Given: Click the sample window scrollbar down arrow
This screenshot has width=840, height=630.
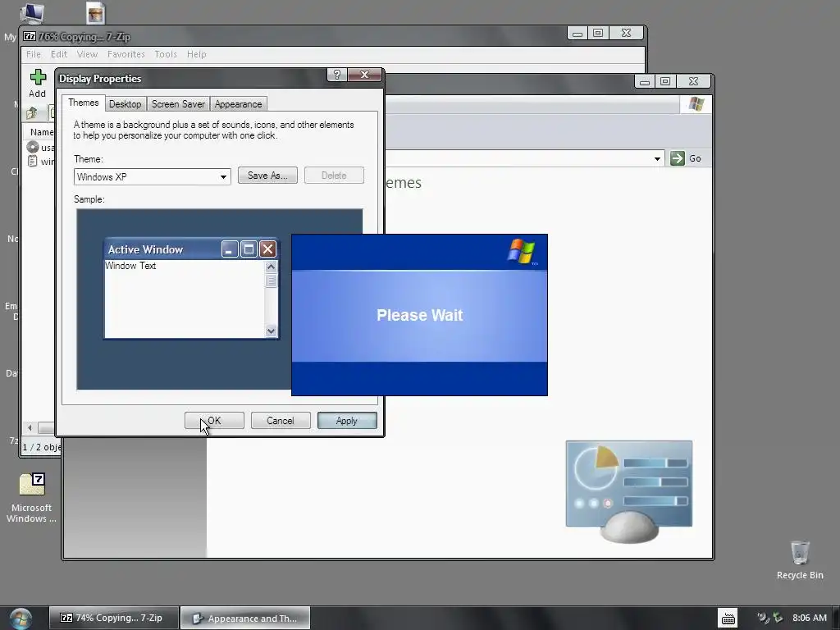Looking at the screenshot, I should [271, 331].
